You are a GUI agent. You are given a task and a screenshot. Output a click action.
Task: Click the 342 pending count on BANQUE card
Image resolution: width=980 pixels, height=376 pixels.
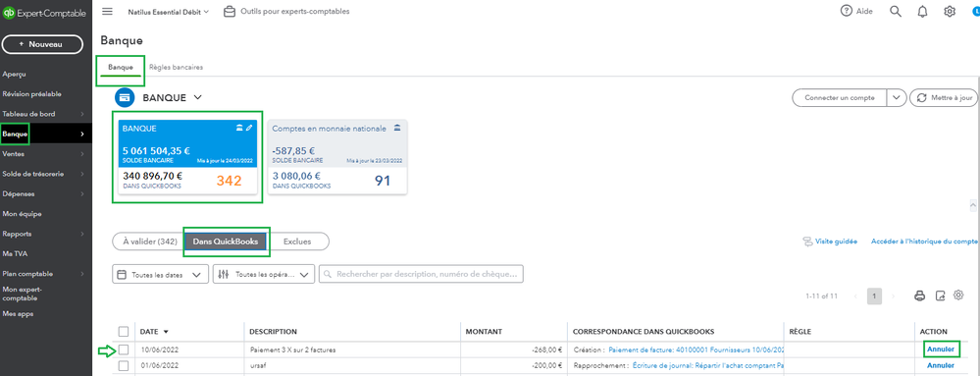coord(229,181)
